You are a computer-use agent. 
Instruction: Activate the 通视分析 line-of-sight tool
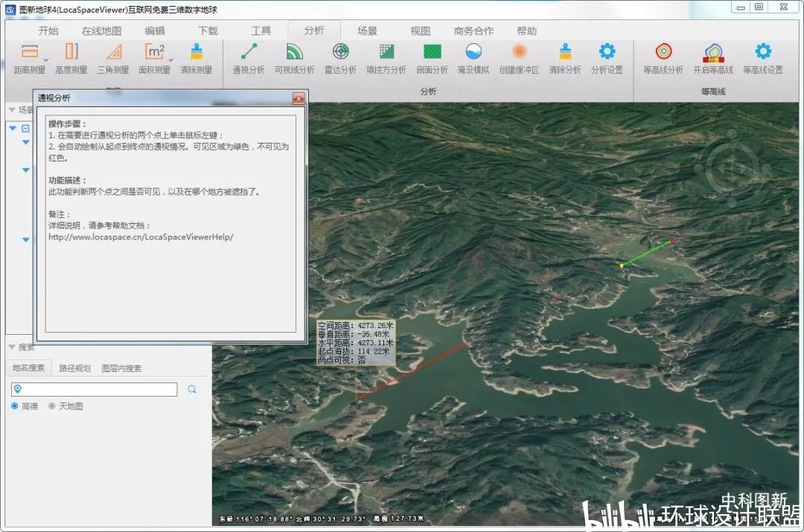[249, 59]
